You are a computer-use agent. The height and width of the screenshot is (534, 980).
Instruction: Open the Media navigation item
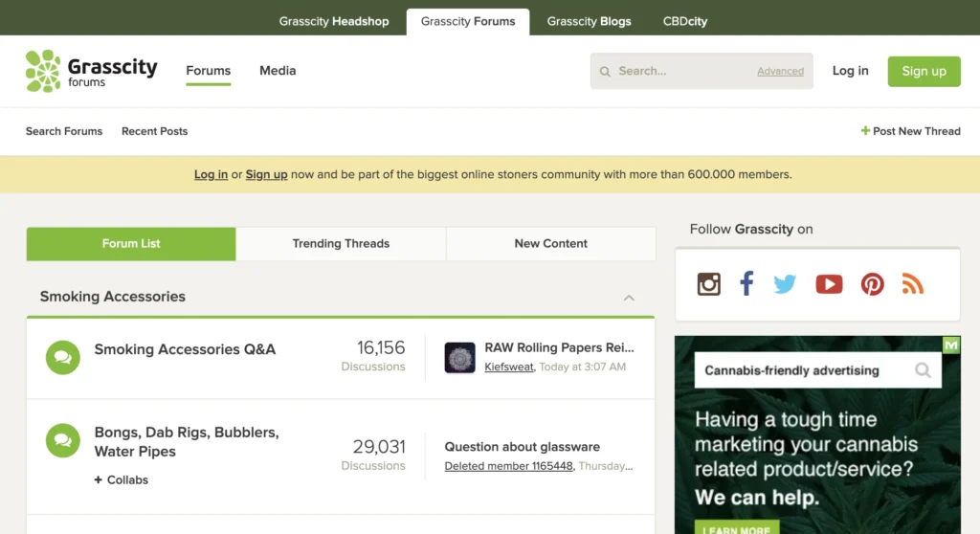click(x=278, y=71)
